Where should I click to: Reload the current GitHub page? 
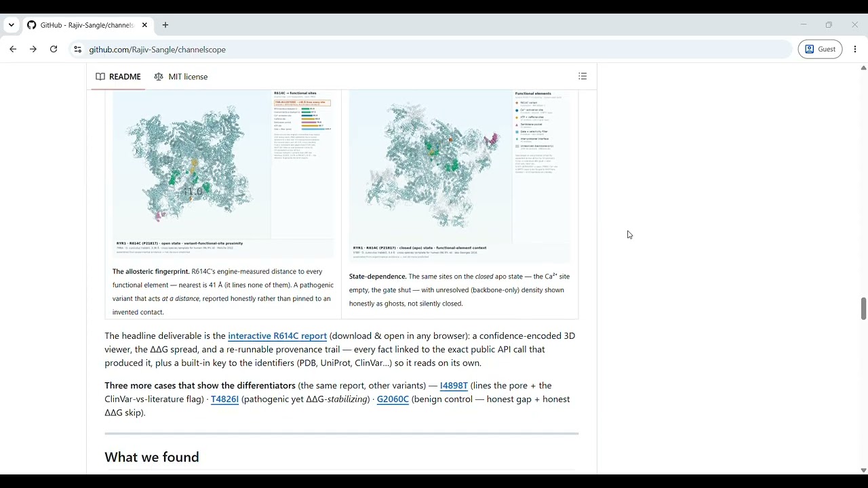point(54,49)
